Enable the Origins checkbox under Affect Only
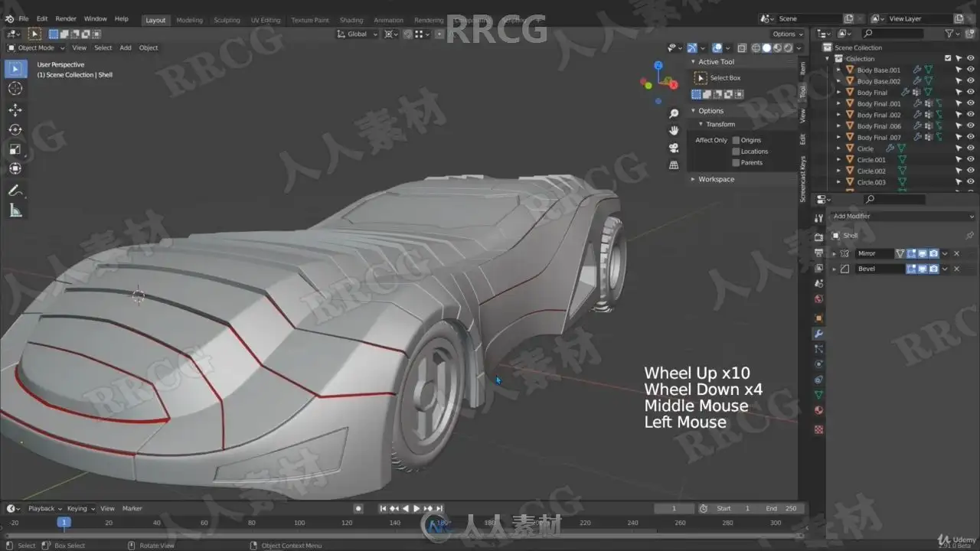The image size is (980, 551). tap(736, 140)
